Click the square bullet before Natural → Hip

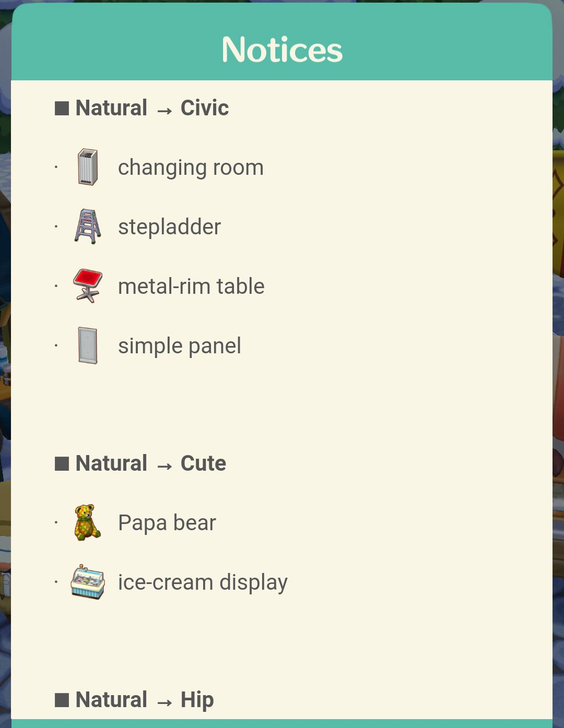tap(62, 700)
